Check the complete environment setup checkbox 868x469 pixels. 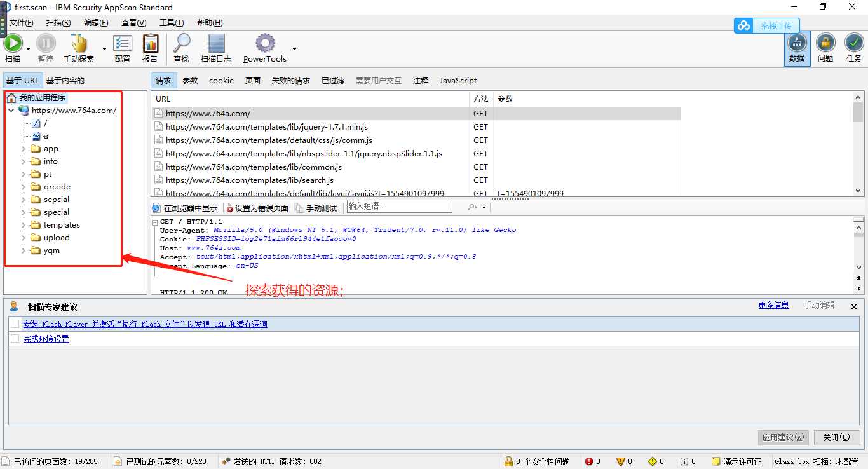(x=15, y=339)
